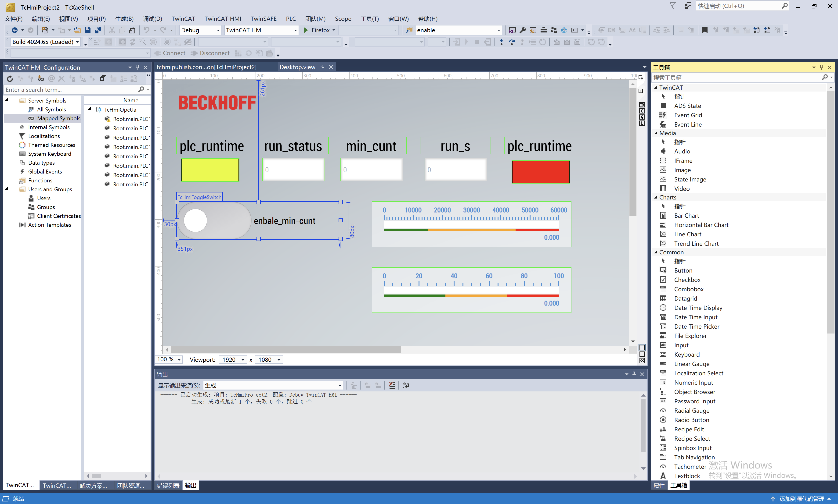Click 添加到源代码管理 in the status bar
The width and height of the screenshot is (838, 504).
[x=803, y=499]
